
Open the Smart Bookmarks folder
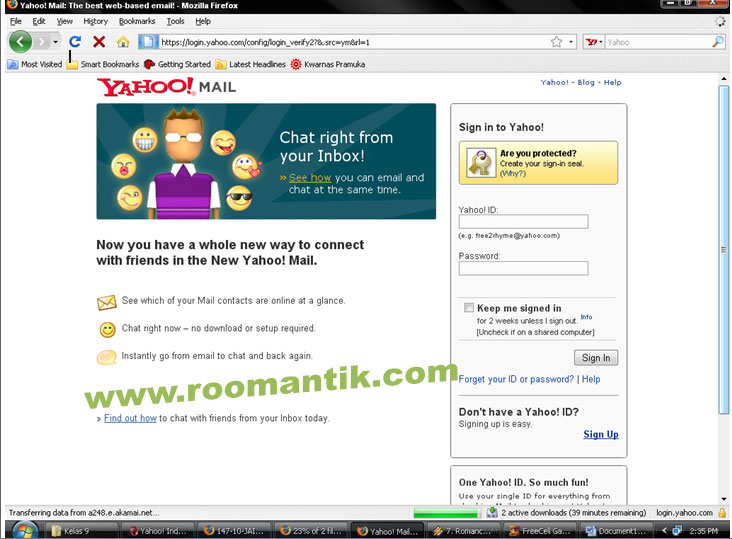(x=103, y=64)
